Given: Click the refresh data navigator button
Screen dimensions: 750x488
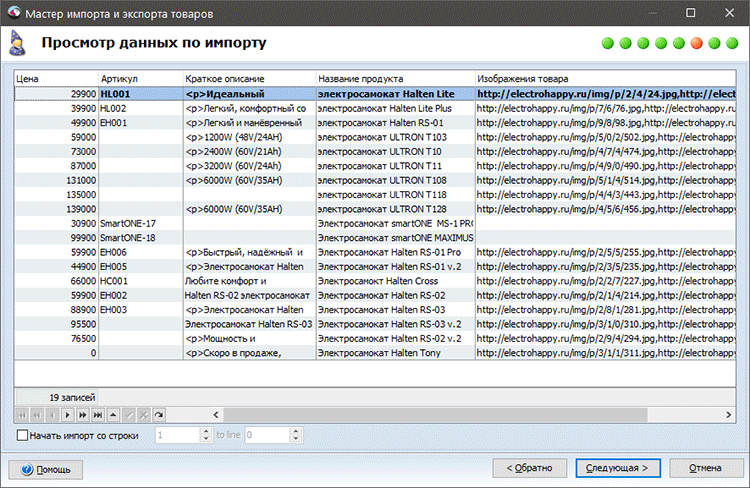Looking at the screenshot, I should tap(159, 415).
